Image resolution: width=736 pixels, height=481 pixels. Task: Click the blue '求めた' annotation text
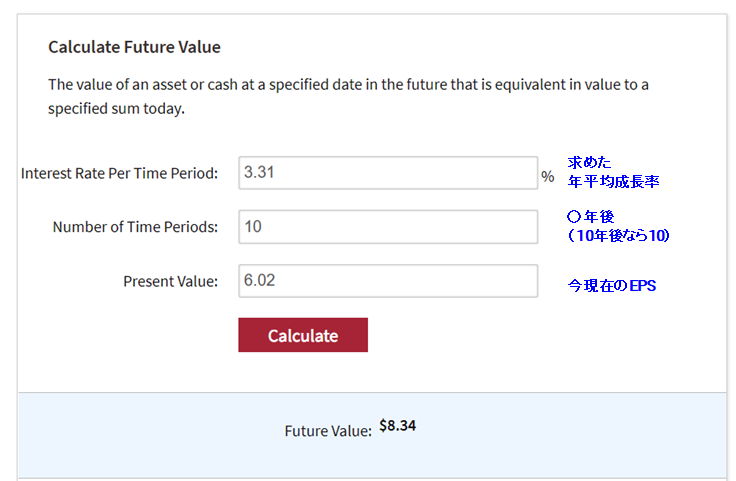pyautogui.click(x=589, y=162)
